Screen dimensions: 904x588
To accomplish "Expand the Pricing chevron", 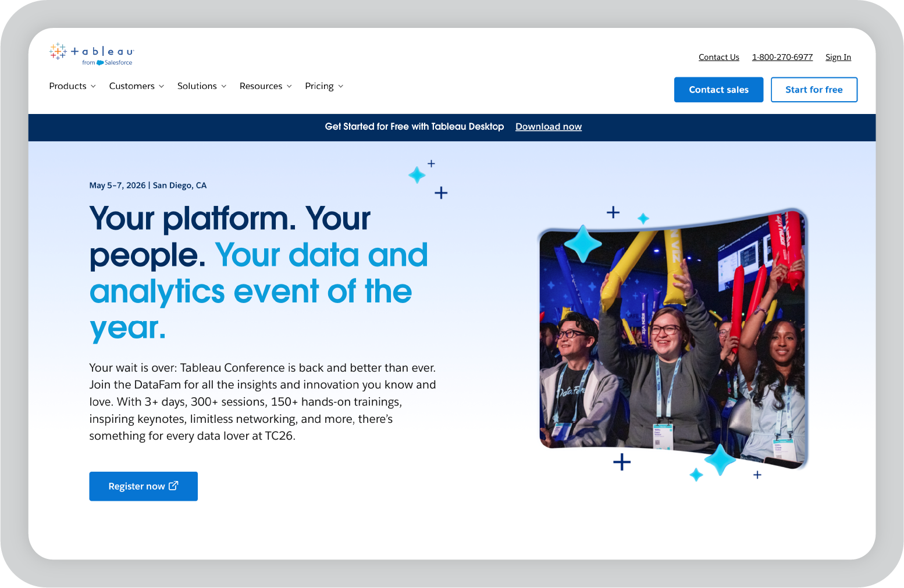I will (x=341, y=87).
